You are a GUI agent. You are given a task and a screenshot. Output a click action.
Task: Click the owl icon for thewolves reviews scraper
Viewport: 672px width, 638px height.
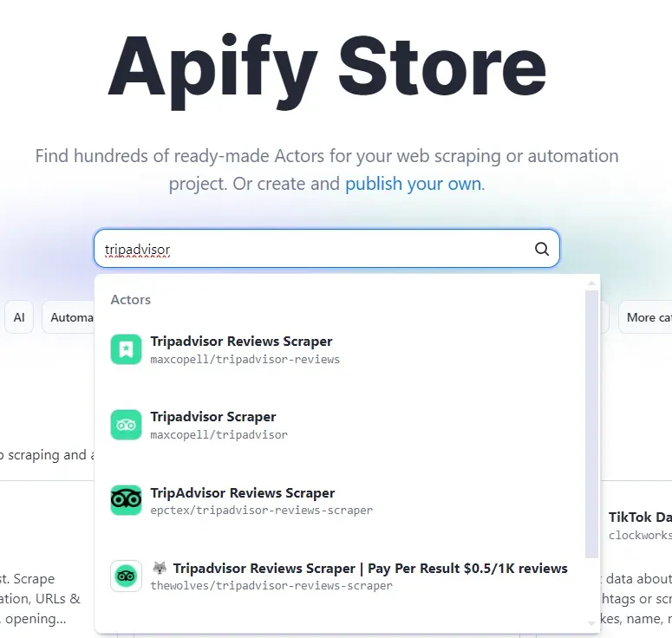[x=126, y=576]
